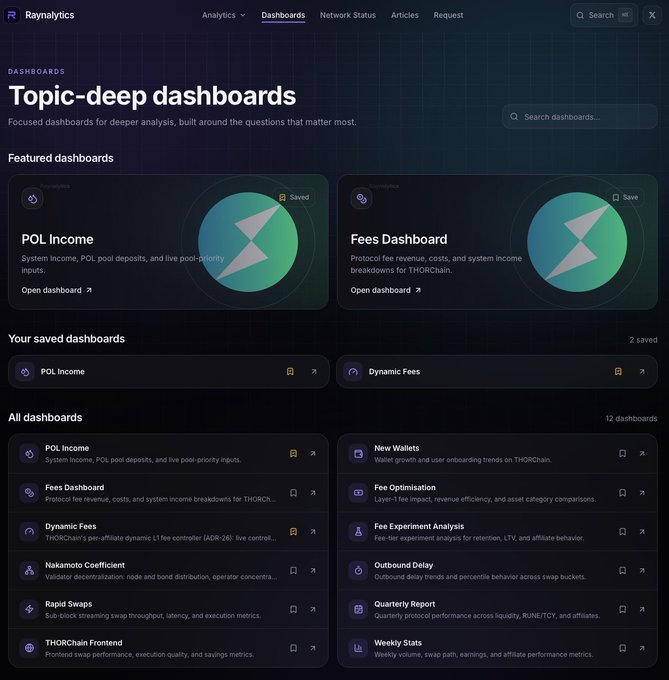Bookmark the Fee Experiment Analysis dashboard

pos(623,532)
